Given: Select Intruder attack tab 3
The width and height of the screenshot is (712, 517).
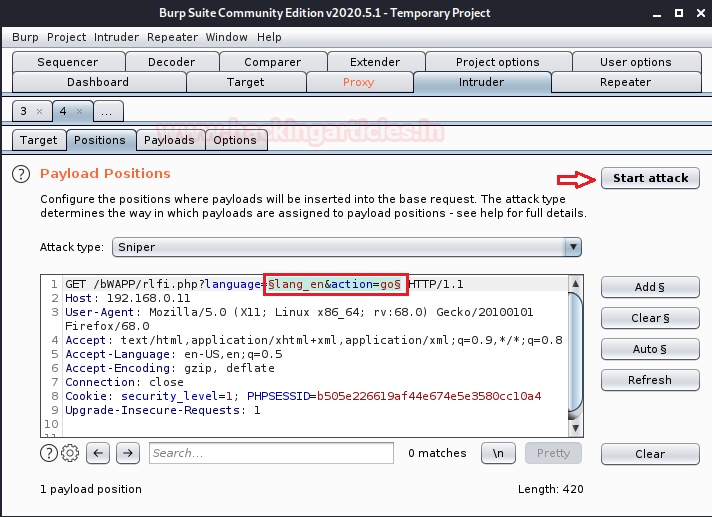Looking at the screenshot, I should (x=24, y=111).
